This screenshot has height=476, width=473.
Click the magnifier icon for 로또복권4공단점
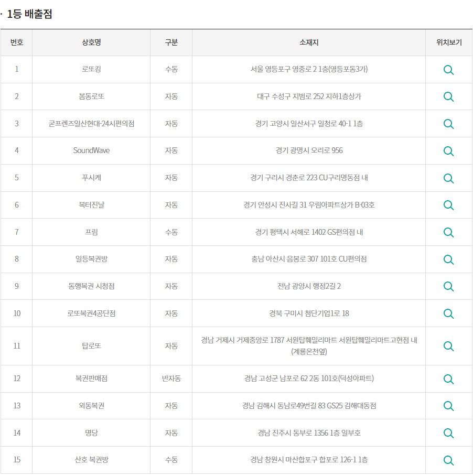coord(448,313)
